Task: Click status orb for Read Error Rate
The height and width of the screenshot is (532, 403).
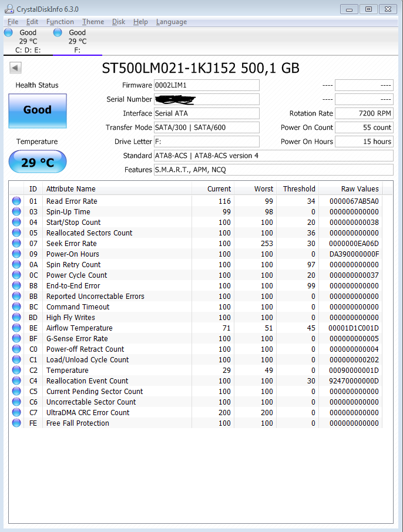Action: [16, 201]
